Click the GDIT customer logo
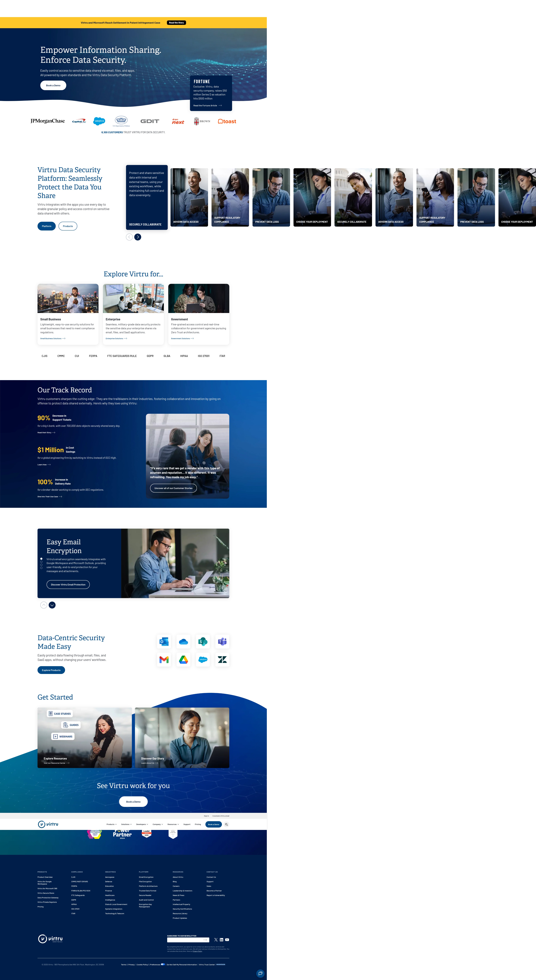Image resolution: width=536 pixels, height=980 pixels. [150, 121]
